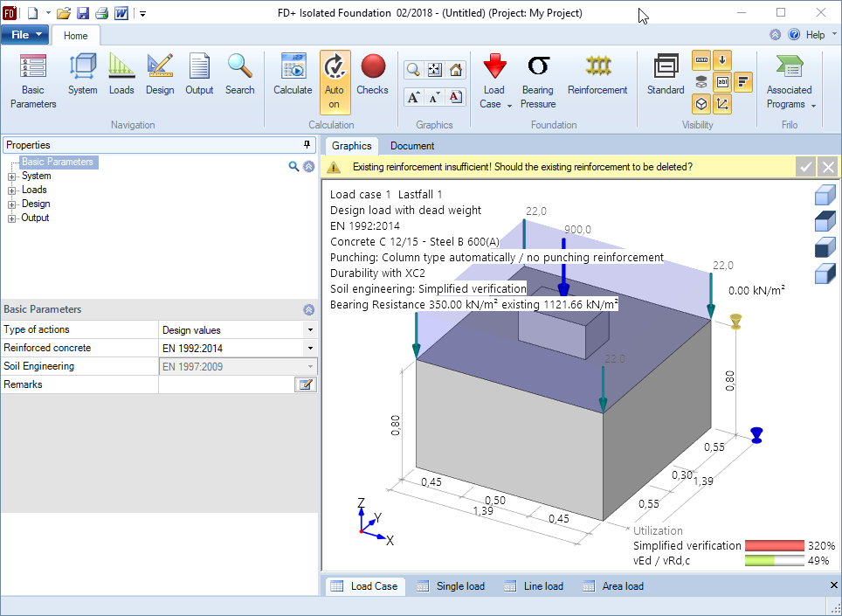Open the Line load tab
The width and height of the screenshot is (842, 616).
[534, 586]
